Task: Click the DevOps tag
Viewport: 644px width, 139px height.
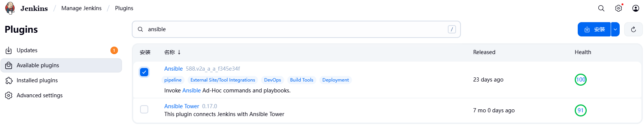Action: click(273, 80)
